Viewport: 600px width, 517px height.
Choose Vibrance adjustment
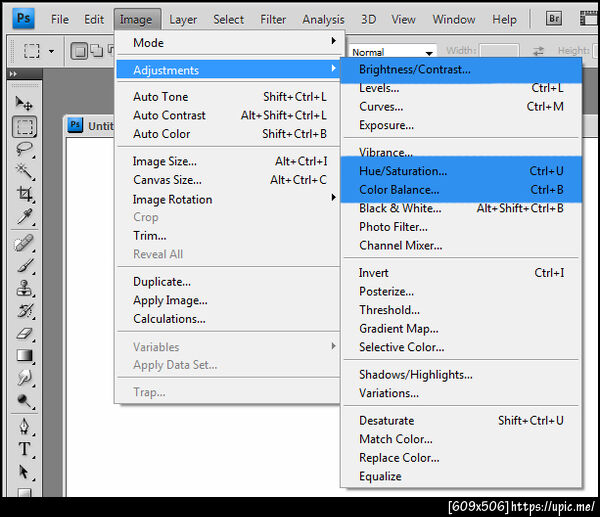point(461,152)
